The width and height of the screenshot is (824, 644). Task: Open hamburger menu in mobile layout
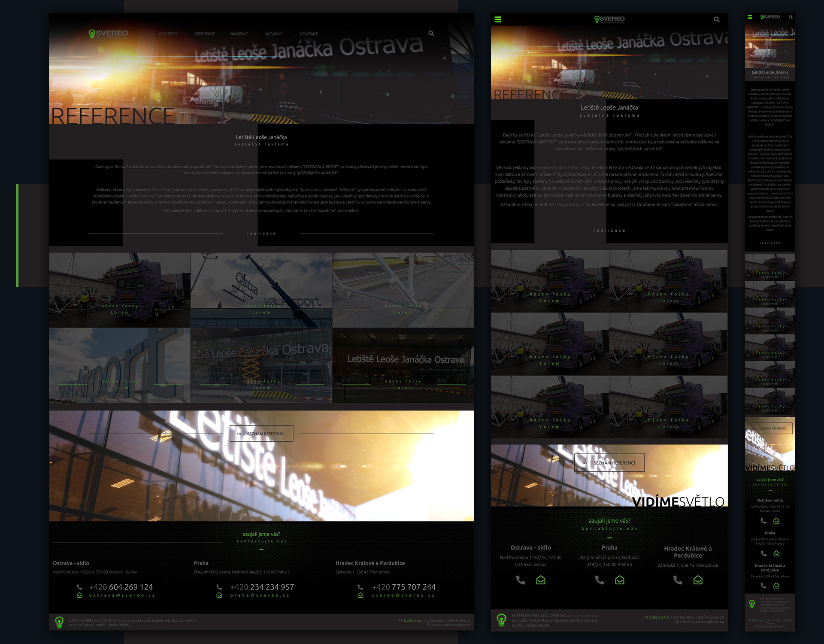[x=750, y=17]
